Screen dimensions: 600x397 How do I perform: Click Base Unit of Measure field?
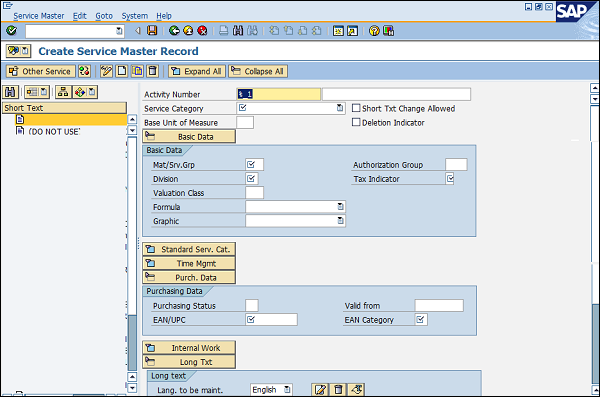(245, 122)
